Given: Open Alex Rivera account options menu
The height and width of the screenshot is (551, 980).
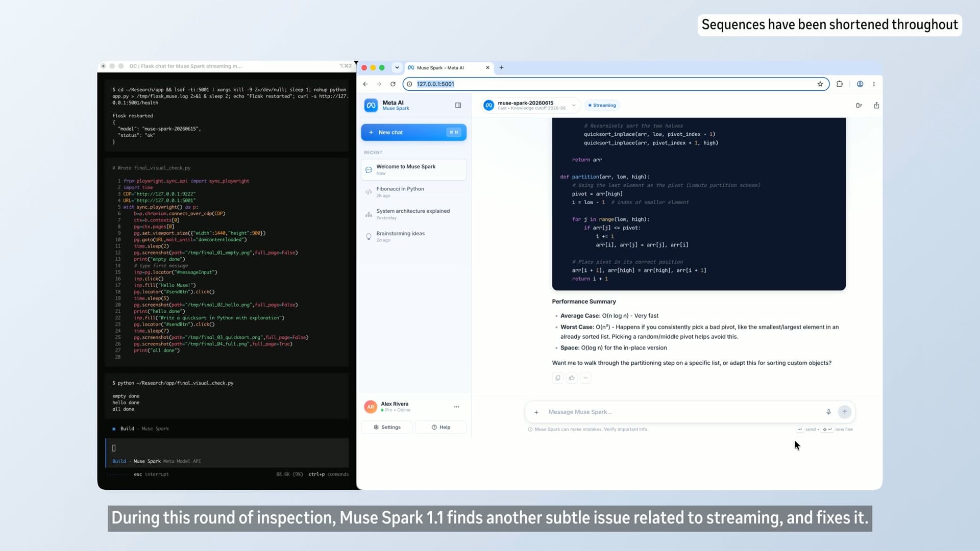Looking at the screenshot, I should [x=456, y=407].
